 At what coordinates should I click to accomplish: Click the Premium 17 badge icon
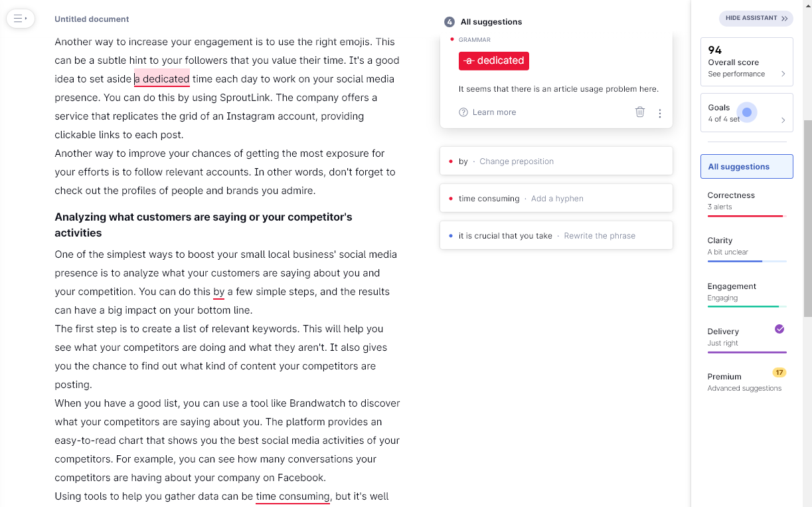click(x=779, y=372)
